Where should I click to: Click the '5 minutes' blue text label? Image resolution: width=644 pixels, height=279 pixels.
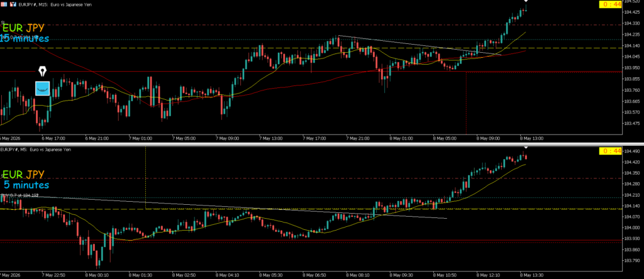pyautogui.click(x=26, y=185)
